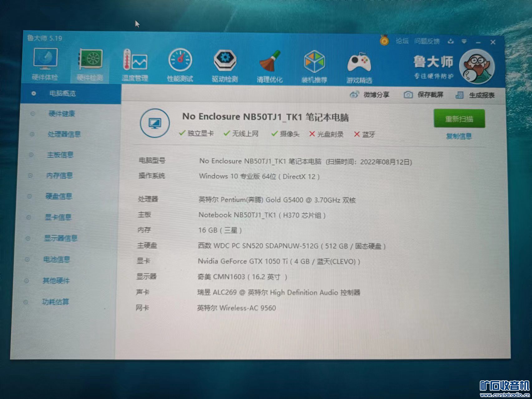Image resolution: width=532 pixels, height=399 pixels.
Task: Save a screenshot with 保存截屏
Action: pos(423,95)
